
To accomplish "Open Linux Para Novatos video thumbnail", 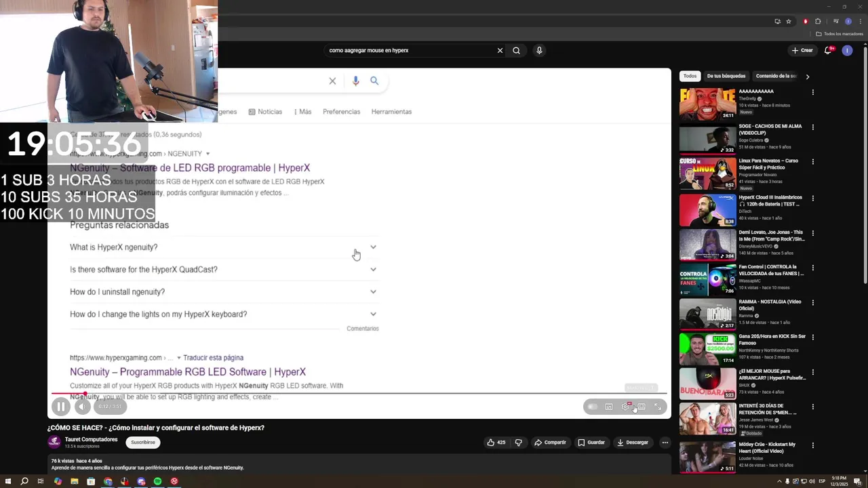I will tap(707, 174).
